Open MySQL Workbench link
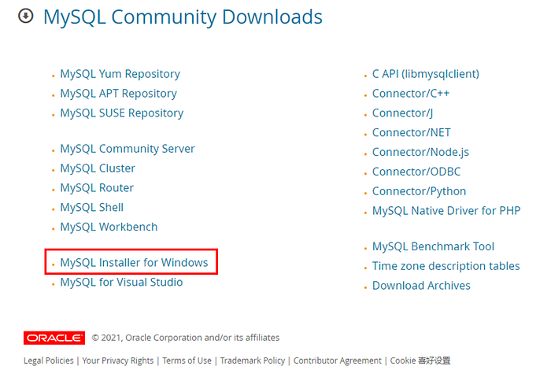This screenshot has height=392, width=551. (x=109, y=227)
